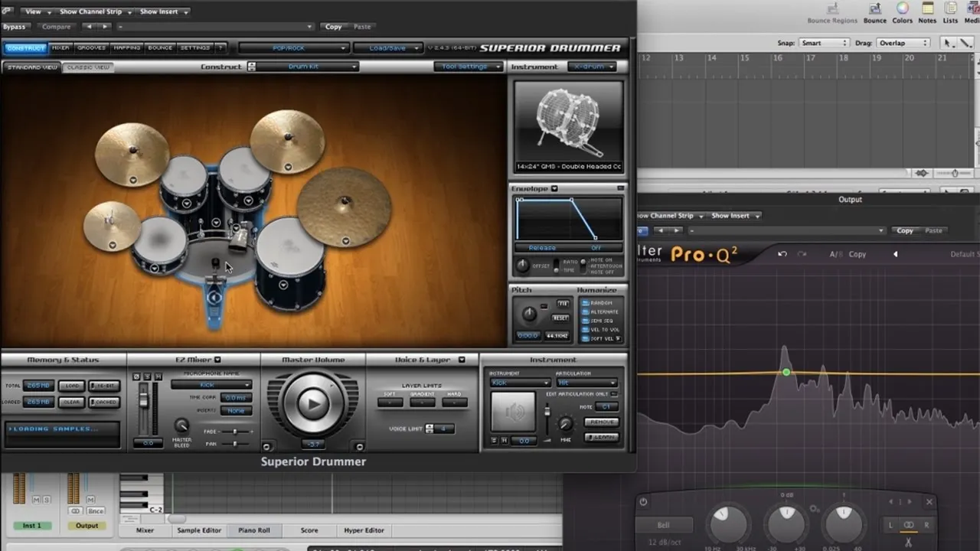
Task: Collapse the Envelope panel with its corner button
Action: coord(620,188)
